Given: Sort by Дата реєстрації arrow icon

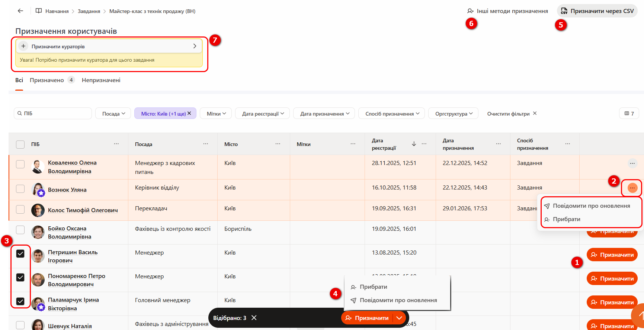Looking at the screenshot, I should tap(414, 144).
